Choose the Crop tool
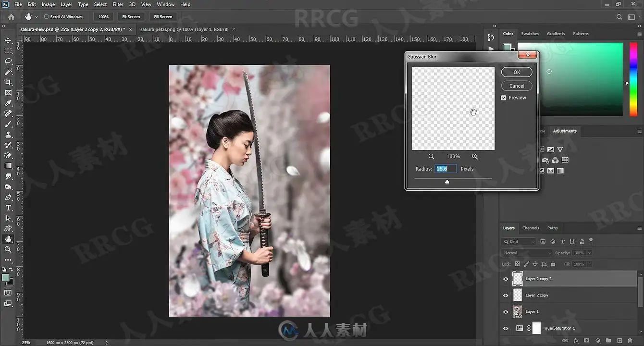The image size is (644, 346). [8, 82]
